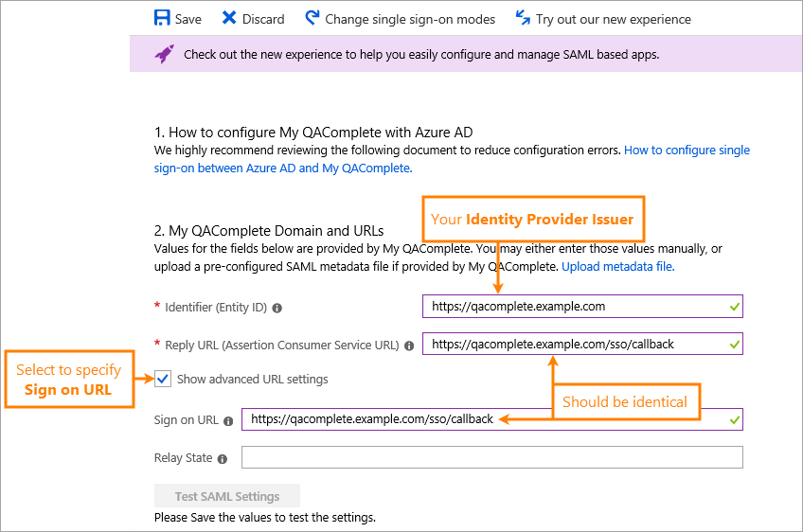
Task: Click the Upload metadata file link
Action: [617, 267]
